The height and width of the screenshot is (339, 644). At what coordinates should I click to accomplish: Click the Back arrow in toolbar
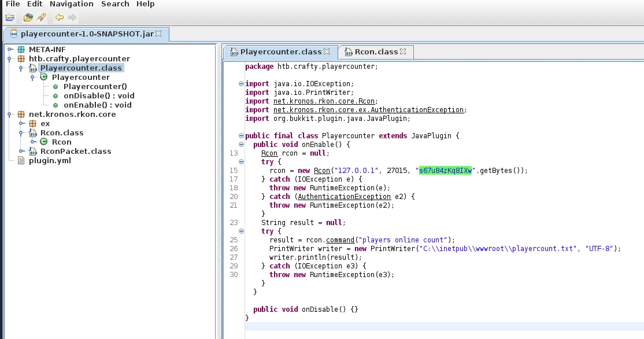[59, 17]
